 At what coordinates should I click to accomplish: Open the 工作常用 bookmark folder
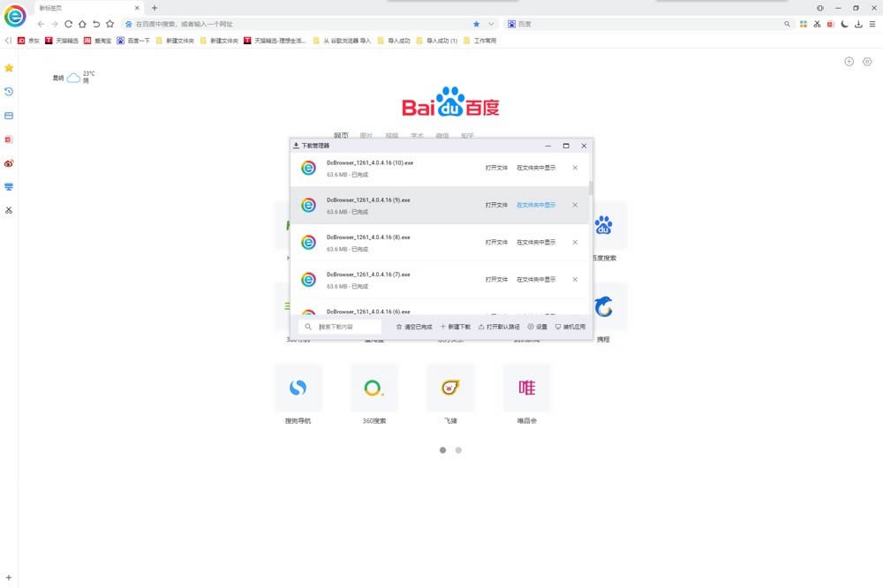coord(485,41)
